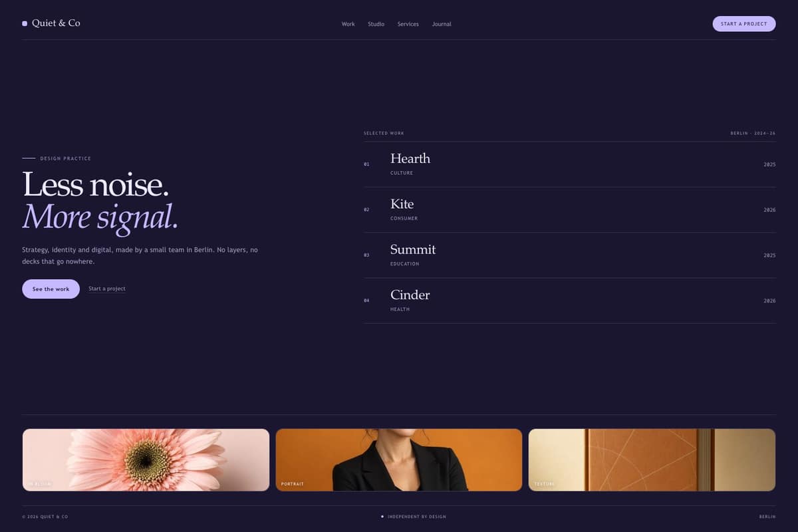Click the More signal. italic headline
The width and height of the screenshot is (798, 532).
coord(100,217)
